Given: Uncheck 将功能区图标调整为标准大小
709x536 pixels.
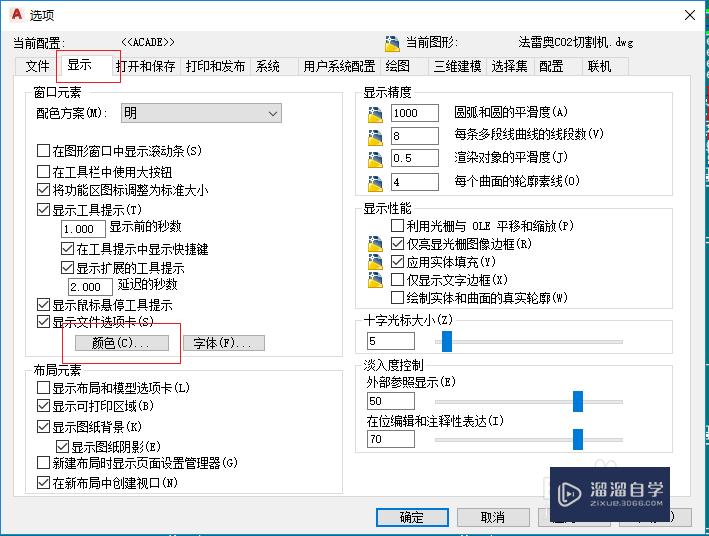Looking at the screenshot, I should [x=43, y=190].
